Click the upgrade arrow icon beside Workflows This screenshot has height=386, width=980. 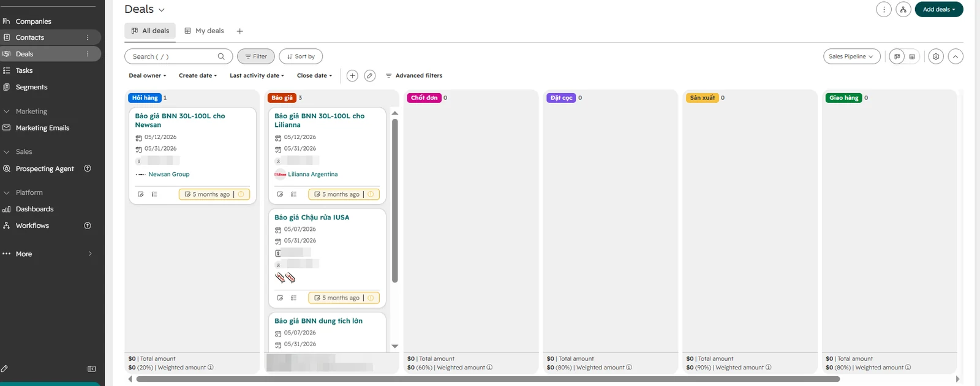click(x=88, y=225)
